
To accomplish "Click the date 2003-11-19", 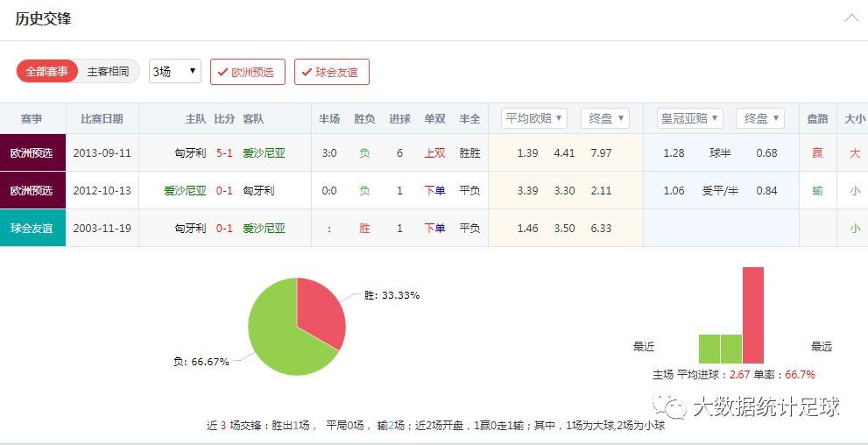I will pyautogui.click(x=102, y=228).
